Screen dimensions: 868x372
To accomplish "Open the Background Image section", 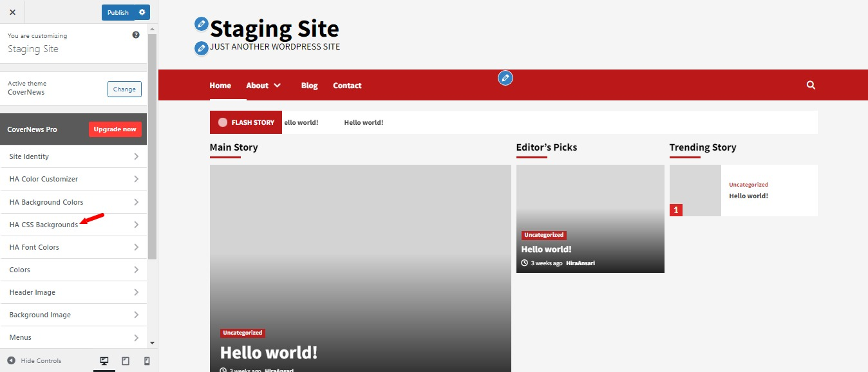I will [x=73, y=315].
